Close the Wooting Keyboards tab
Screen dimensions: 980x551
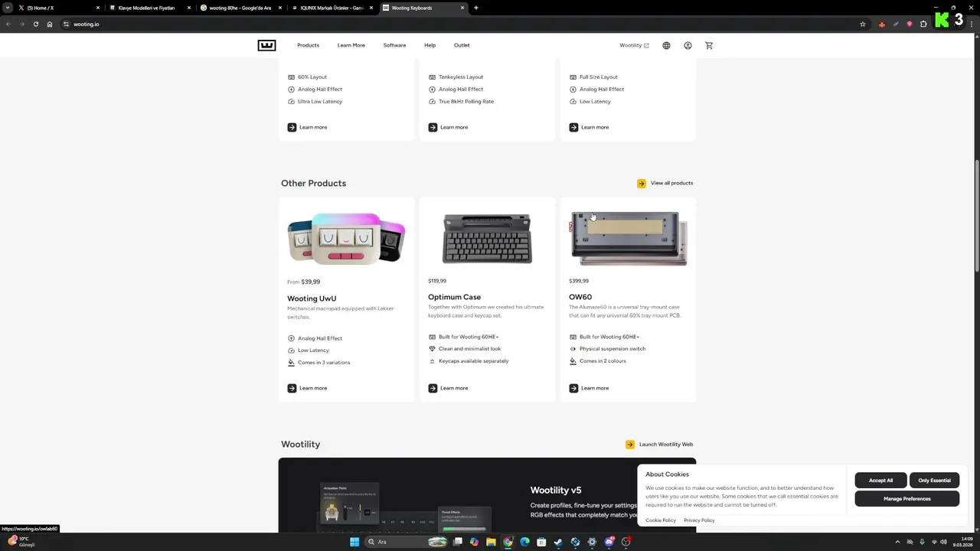(x=462, y=8)
